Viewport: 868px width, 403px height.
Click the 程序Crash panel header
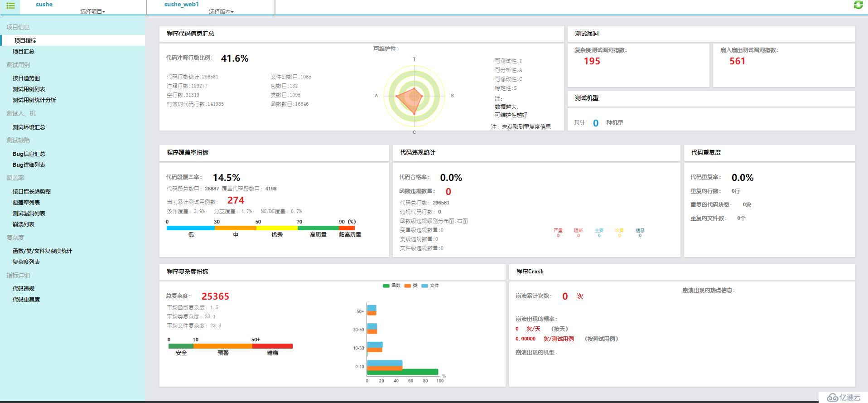click(682, 272)
